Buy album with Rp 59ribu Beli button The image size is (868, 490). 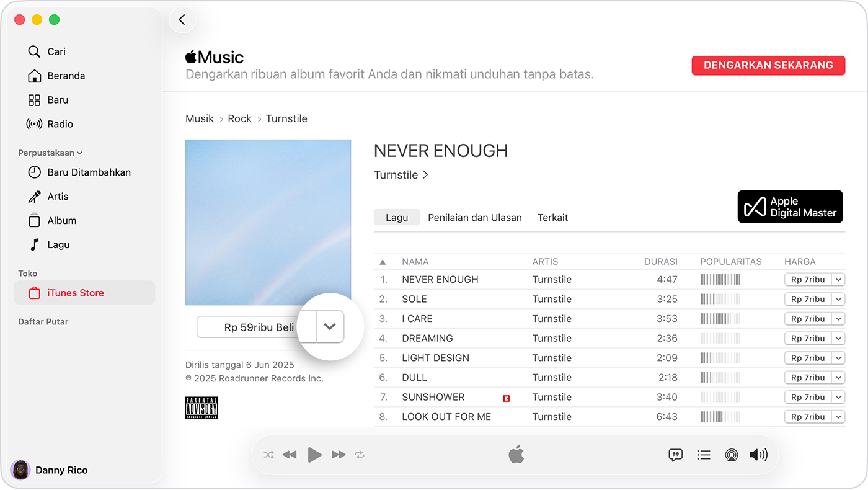(x=258, y=327)
